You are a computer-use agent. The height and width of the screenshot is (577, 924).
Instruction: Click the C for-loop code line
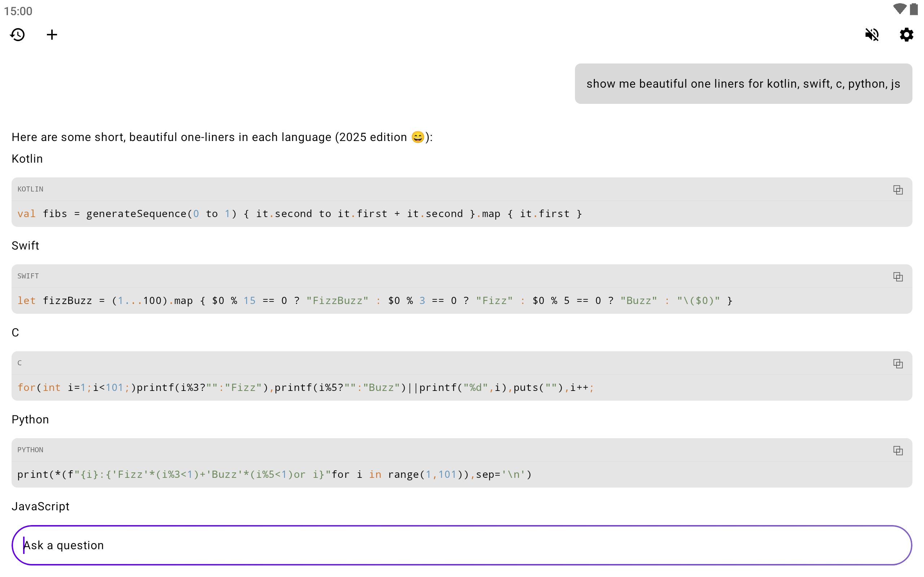click(x=305, y=388)
